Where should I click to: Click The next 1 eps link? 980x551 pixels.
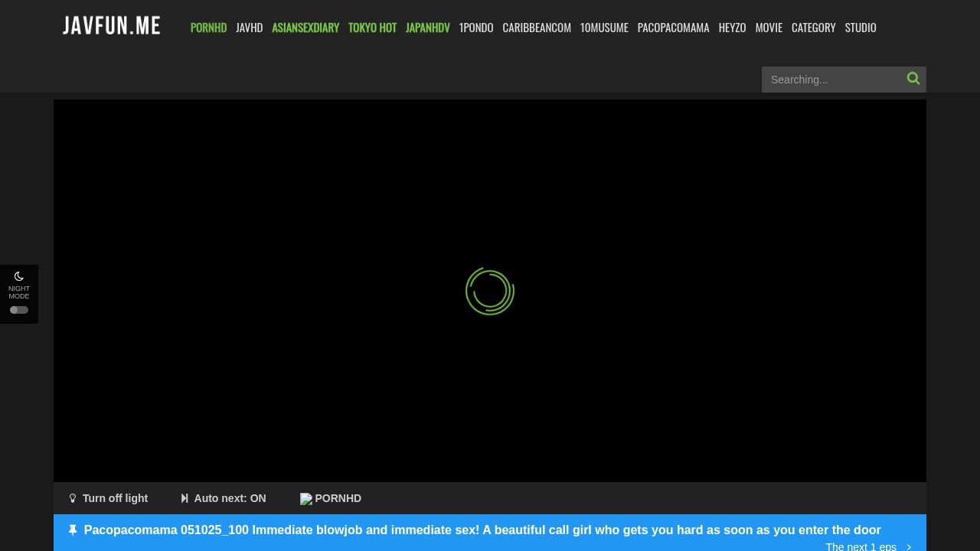861,546
